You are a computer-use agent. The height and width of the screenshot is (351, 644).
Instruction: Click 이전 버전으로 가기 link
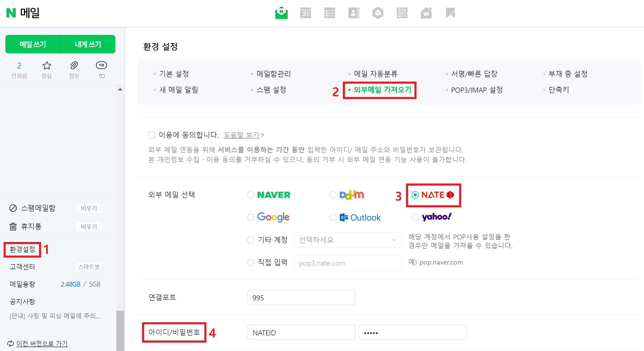(42, 343)
